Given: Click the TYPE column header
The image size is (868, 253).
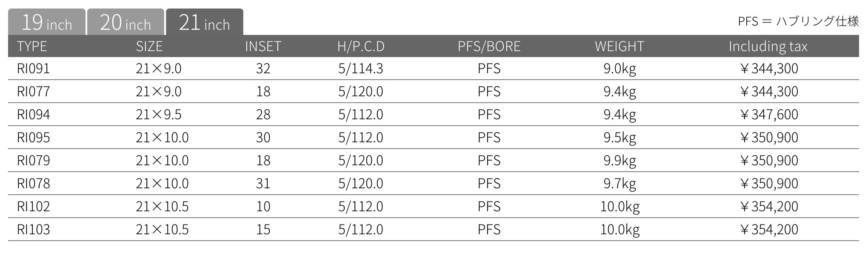Looking at the screenshot, I should (32, 46).
